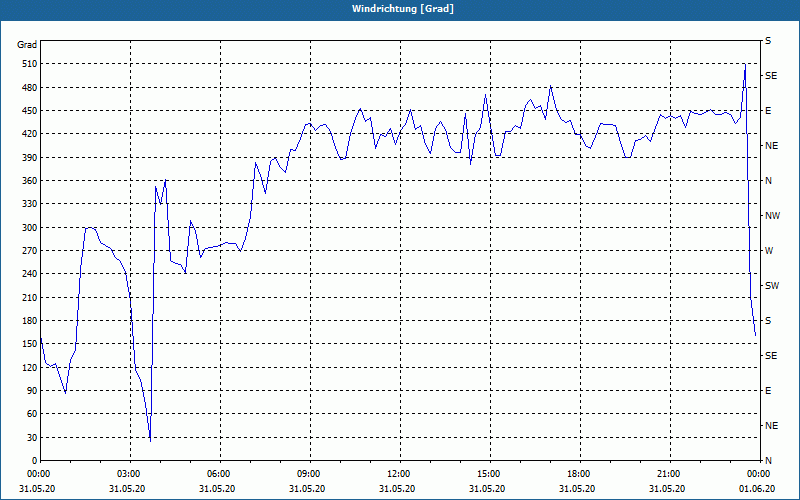Screen dimensions: 800x500
Task: Select the 06:00 time axis label
Action: point(220,474)
